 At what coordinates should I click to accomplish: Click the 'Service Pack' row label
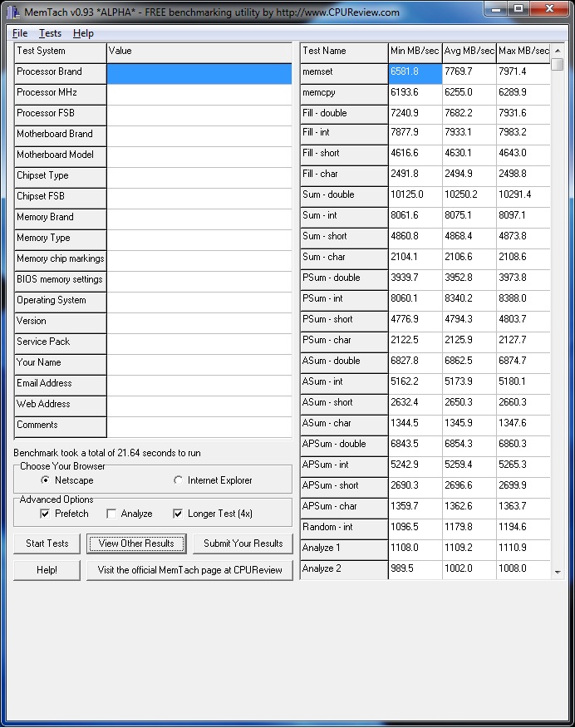point(61,343)
